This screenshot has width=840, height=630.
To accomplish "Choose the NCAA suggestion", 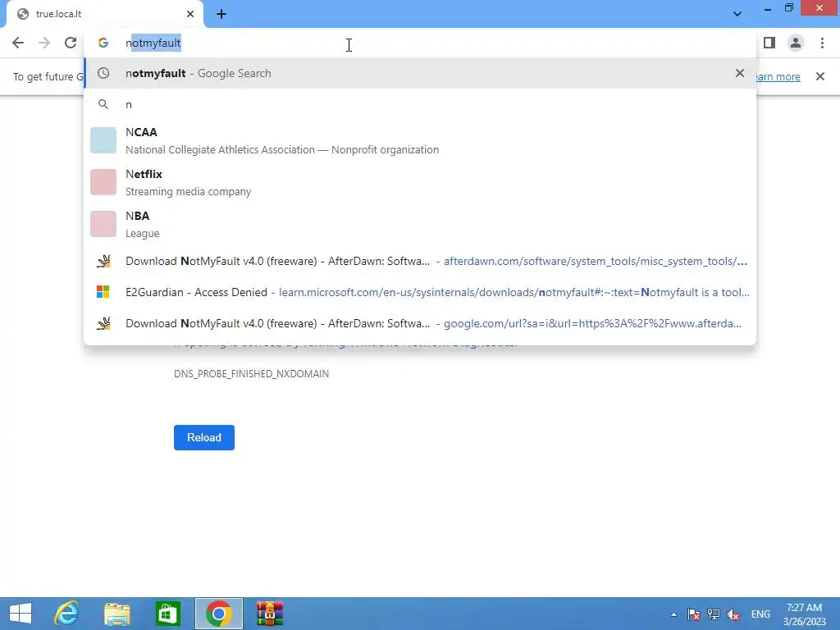I will (420, 140).
